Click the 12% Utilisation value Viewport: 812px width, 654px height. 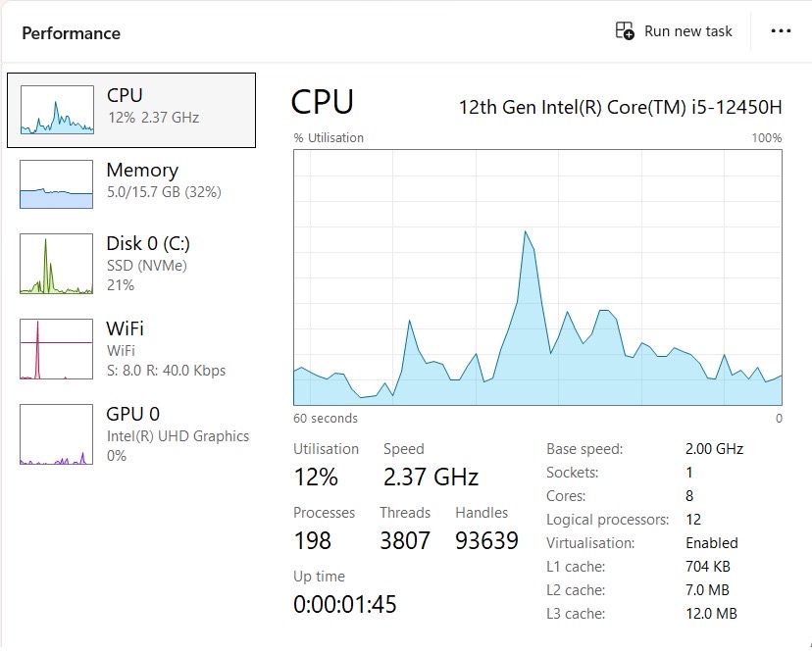tap(316, 478)
